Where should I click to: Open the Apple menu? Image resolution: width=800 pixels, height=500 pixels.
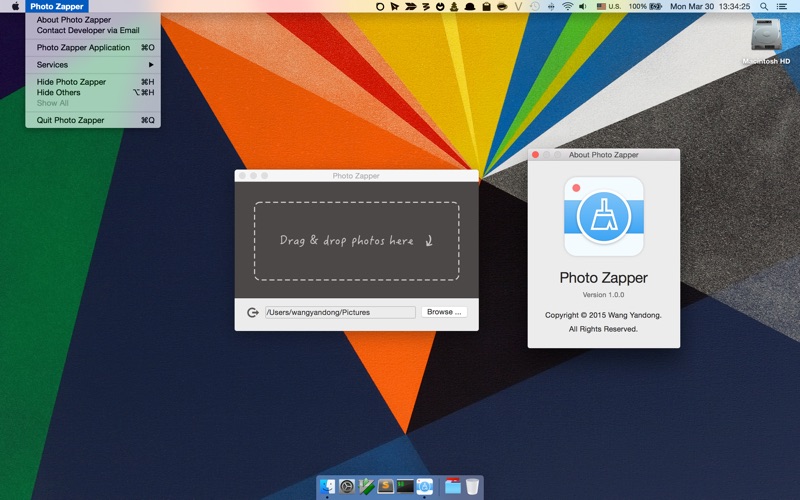[x=15, y=6]
